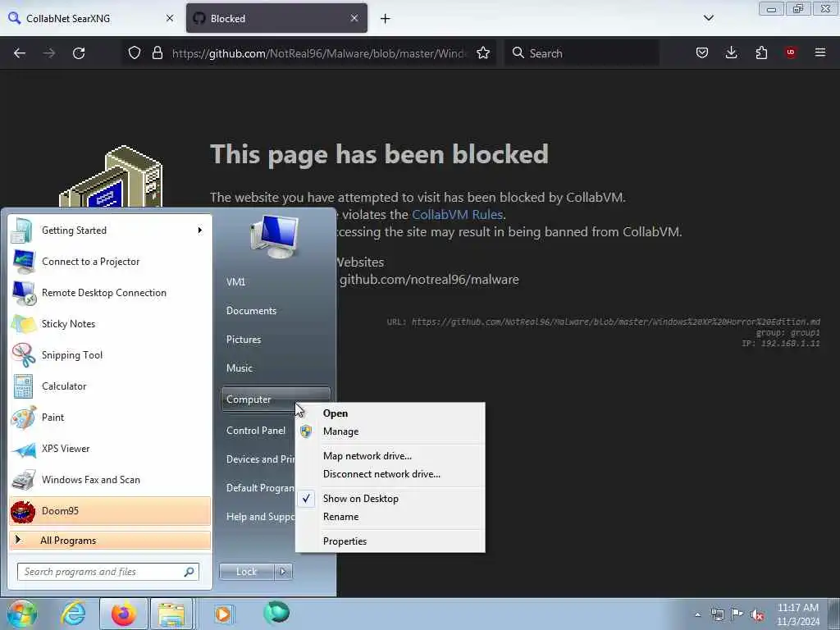Select Disconnect network drive...
This screenshot has height=630, width=840.
coord(390,474)
